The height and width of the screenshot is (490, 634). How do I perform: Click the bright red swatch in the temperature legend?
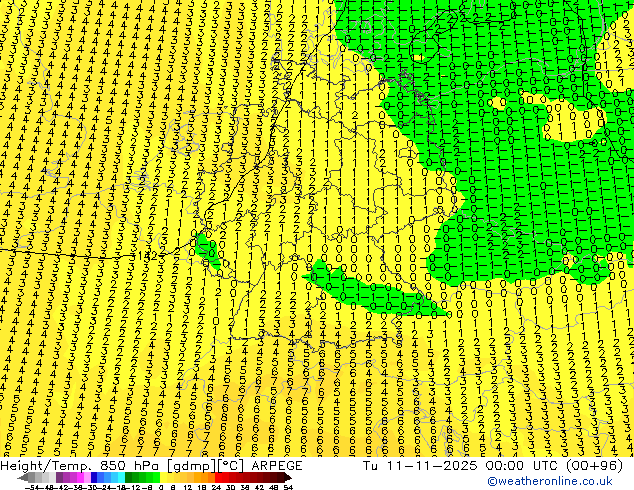point(218,478)
